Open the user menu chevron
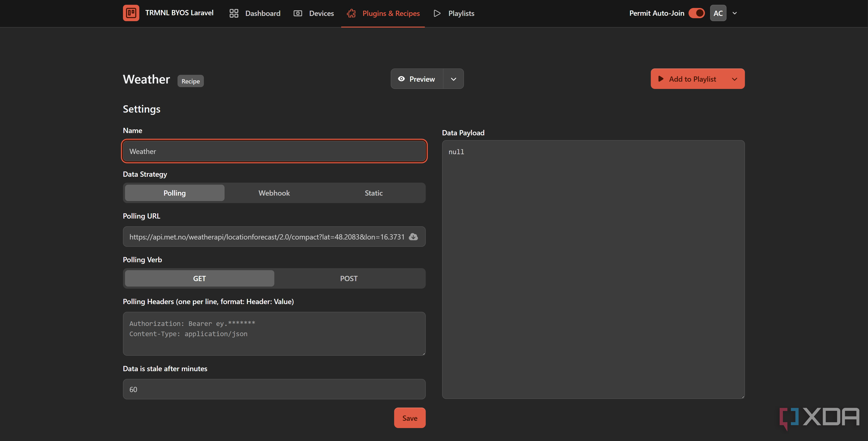The width and height of the screenshot is (868, 441). 735,13
